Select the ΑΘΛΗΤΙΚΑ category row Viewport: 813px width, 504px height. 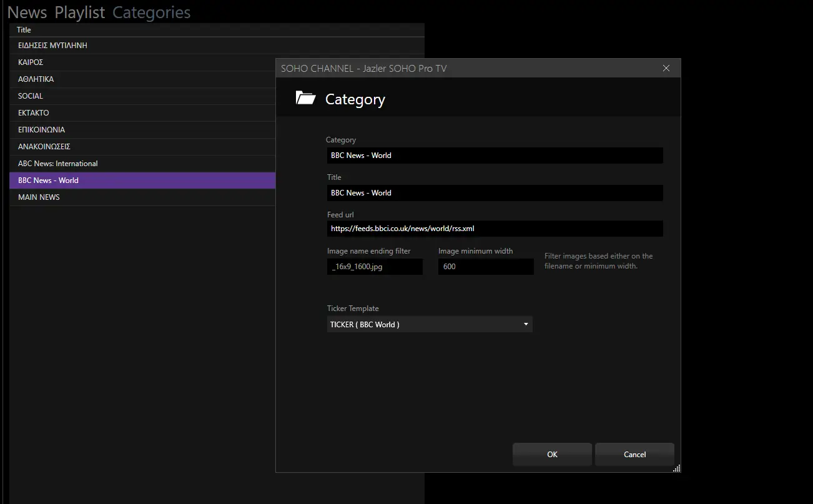pyautogui.click(x=142, y=79)
